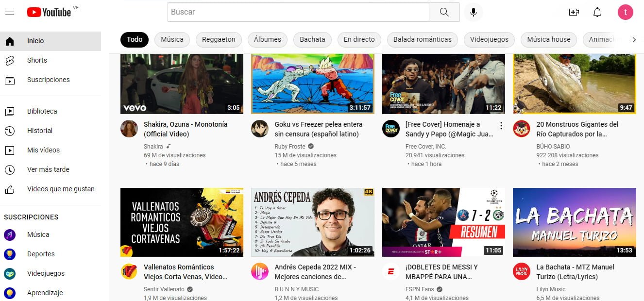Play the Andrés Cepeda thumbnail
The height and width of the screenshot is (301, 644).
313,222
